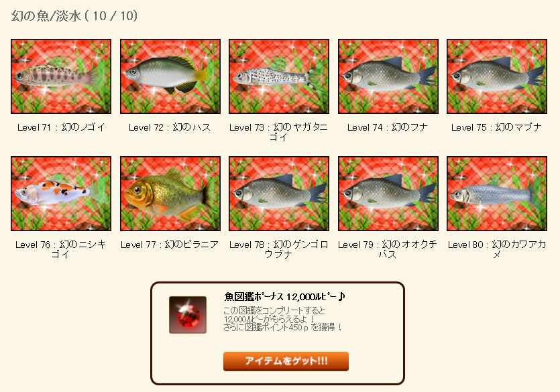Click the red ruby gem icon
Screen dimensions: 560x392
[188, 314]
